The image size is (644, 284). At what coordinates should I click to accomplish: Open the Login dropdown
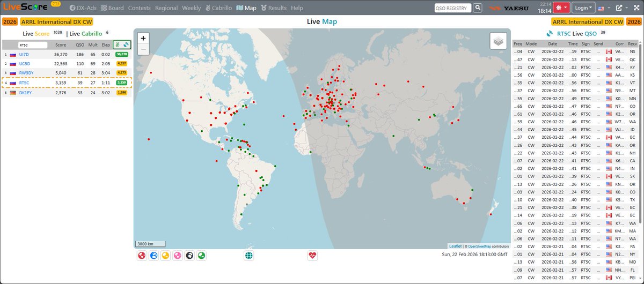point(583,8)
